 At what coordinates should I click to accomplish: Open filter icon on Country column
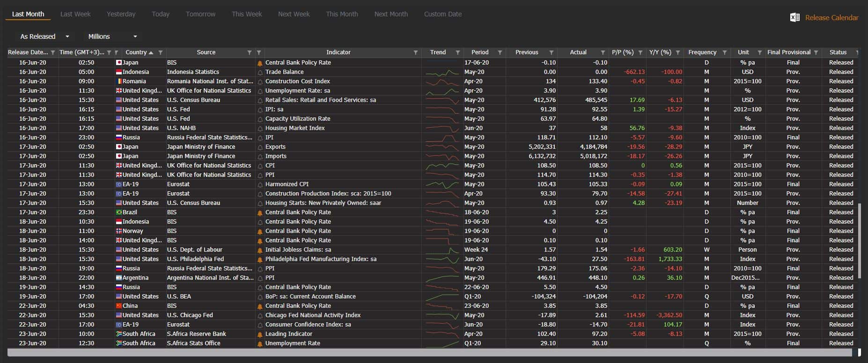(x=161, y=52)
